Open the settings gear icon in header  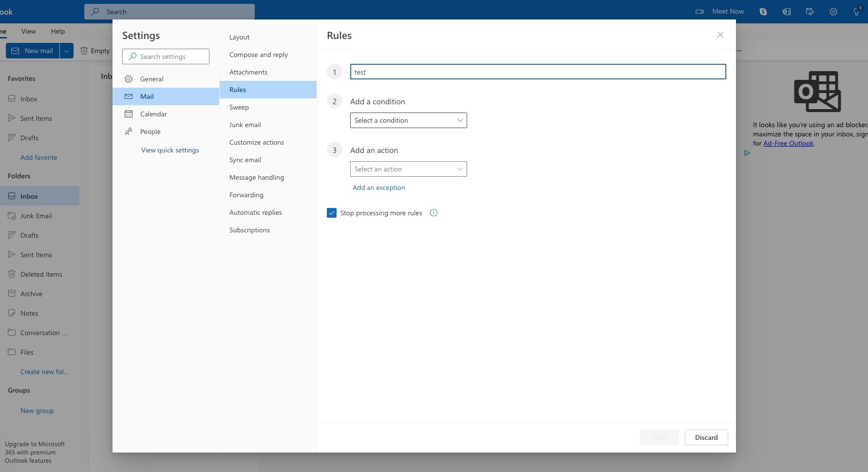[x=833, y=12]
